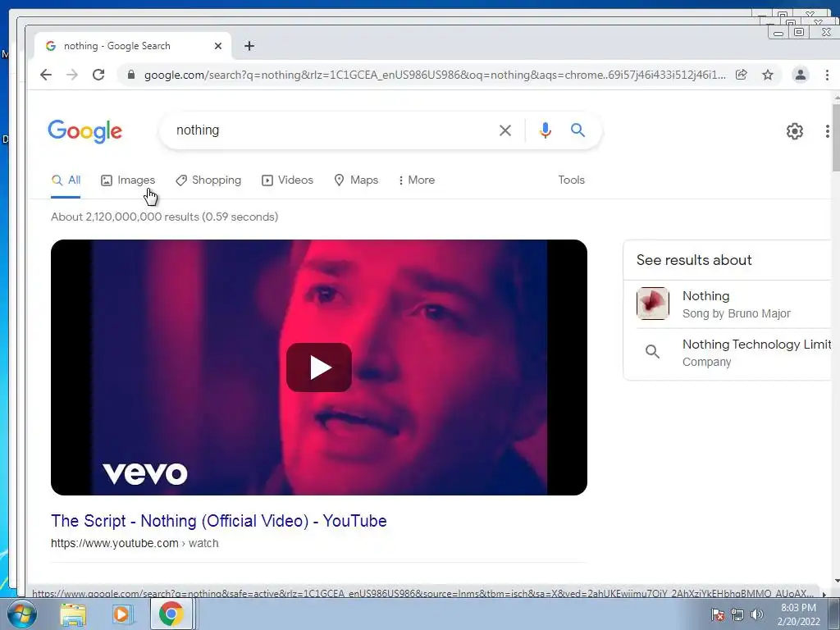Bookmark this page with the star icon
This screenshot has height=630, width=840.
pyautogui.click(x=768, y=75)
